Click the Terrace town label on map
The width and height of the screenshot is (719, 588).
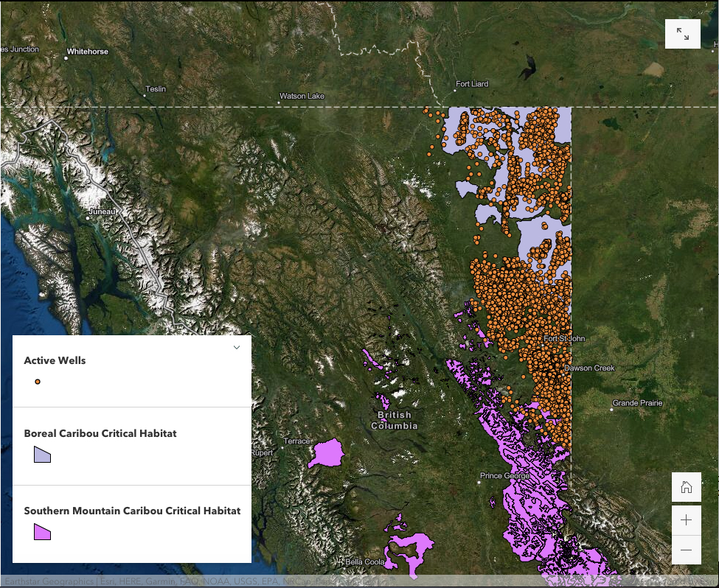296,441
